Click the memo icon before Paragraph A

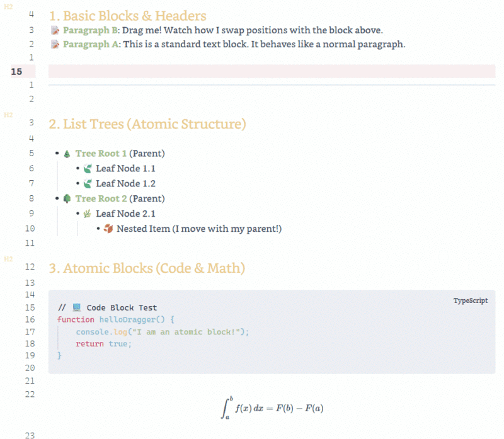55,45
